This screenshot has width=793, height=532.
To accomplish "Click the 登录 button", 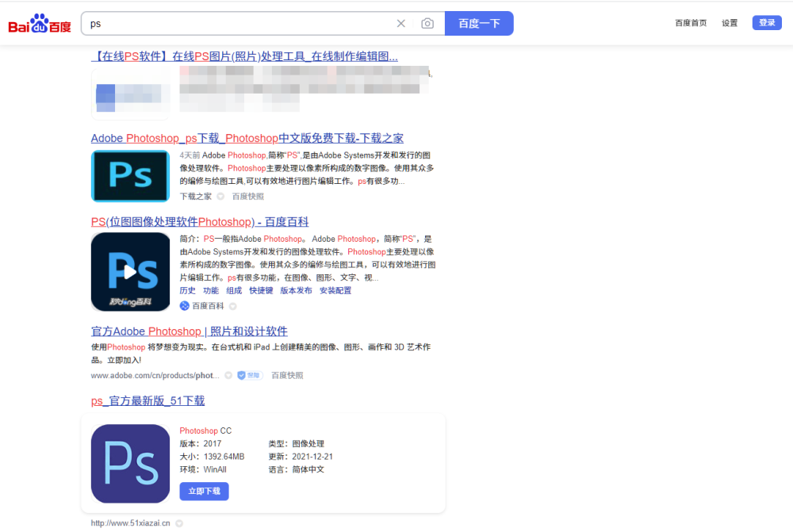I will pyautogui.click(x=767, y=23).
